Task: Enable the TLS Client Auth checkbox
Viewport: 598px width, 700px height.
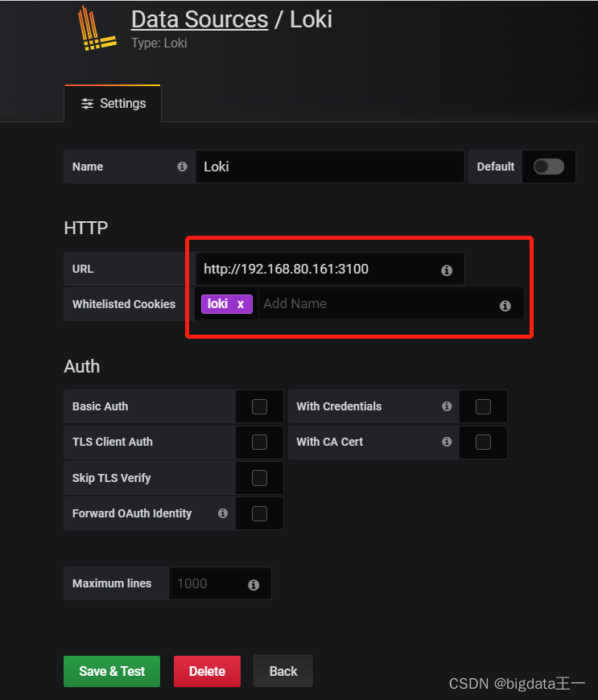Action: coord(259,442)
